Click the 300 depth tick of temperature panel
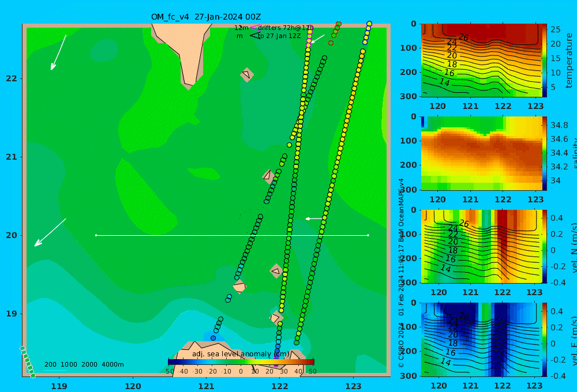577x392 pixels. [409, 96]
